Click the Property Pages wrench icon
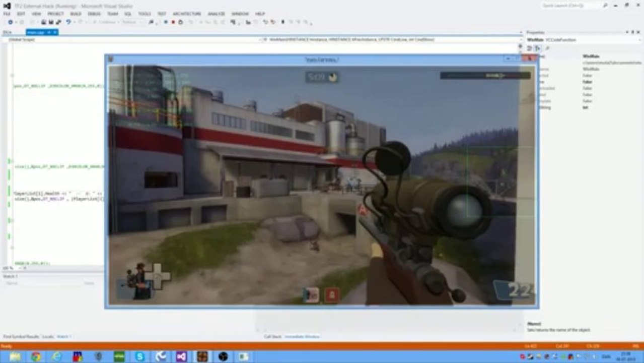Image resolution: width=644 pixels, height=363 pixels. tap(547, 48)
